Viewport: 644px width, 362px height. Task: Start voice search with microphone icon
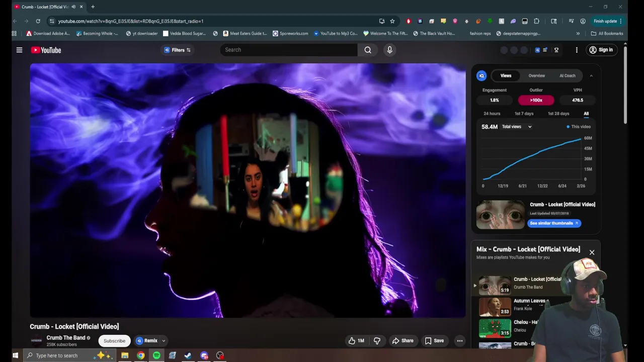tap(389, 50)
